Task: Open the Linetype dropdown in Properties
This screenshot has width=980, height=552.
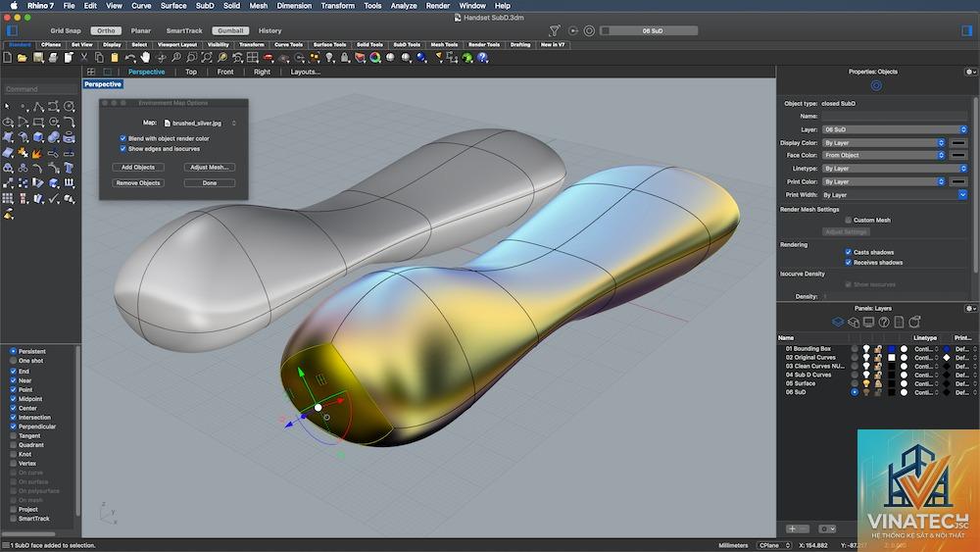Action: 895,169
